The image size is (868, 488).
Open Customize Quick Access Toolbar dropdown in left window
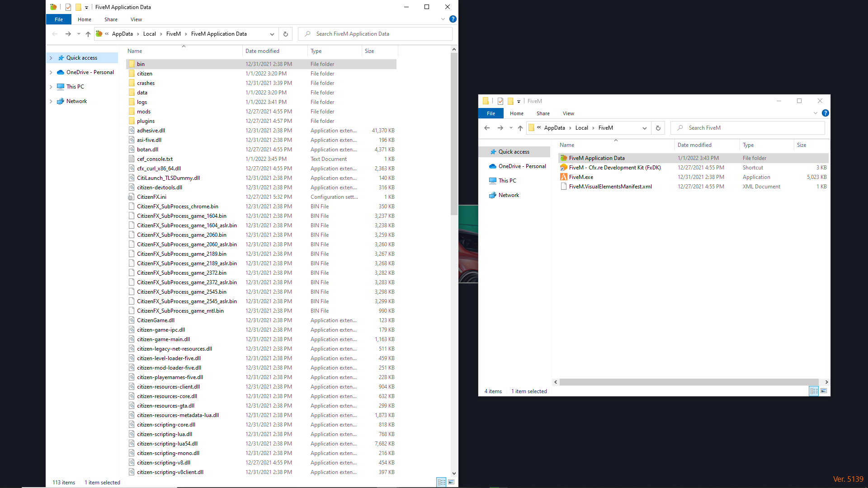pos(86,7)
